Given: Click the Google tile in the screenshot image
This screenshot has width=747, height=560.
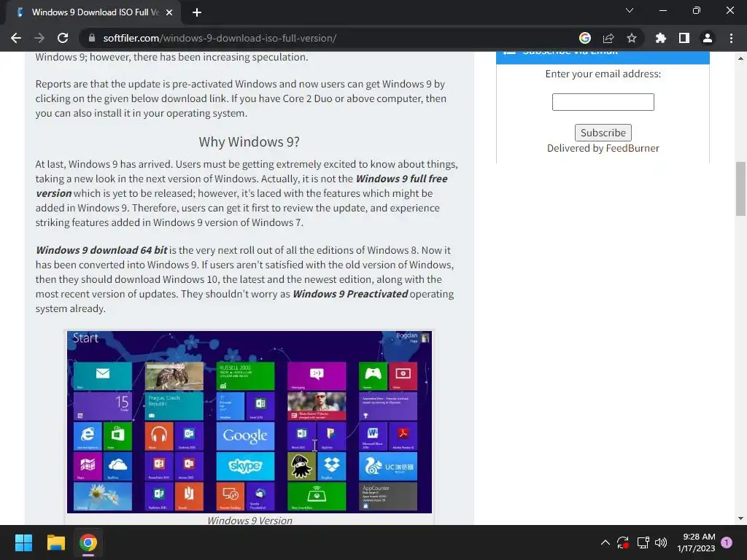Looking at the screenshot, I should 245,436.
